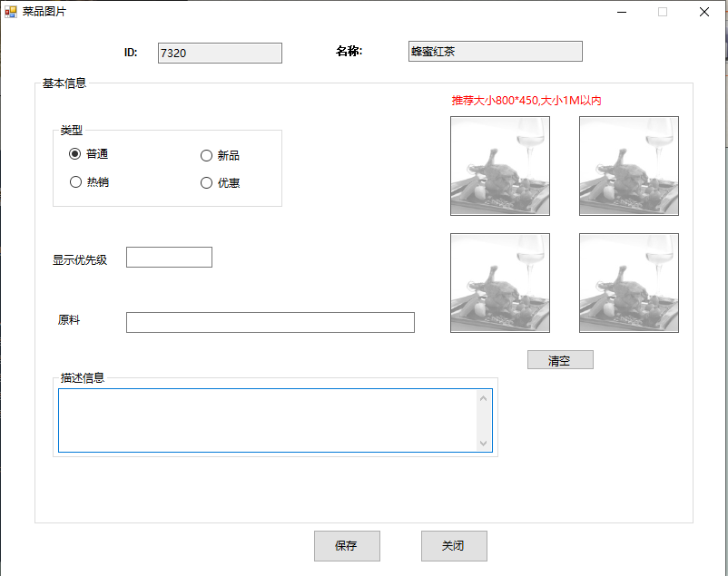This screenshot has width=728, height=576.
Task: Click the 保存 button
Action: point(347,546)
